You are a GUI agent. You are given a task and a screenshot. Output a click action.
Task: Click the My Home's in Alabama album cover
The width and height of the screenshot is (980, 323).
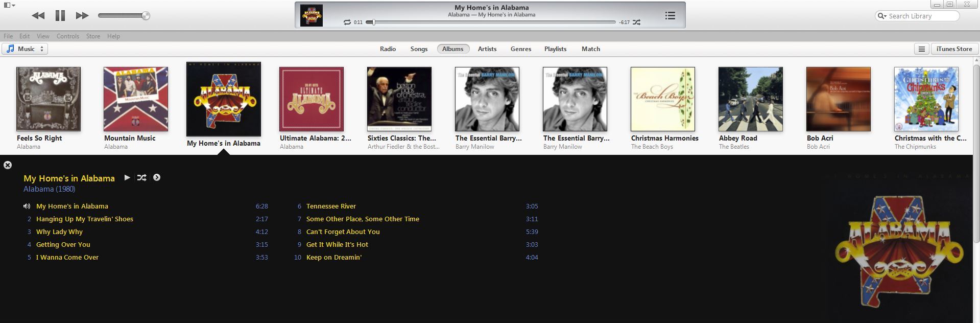click(x=224, y=99)
